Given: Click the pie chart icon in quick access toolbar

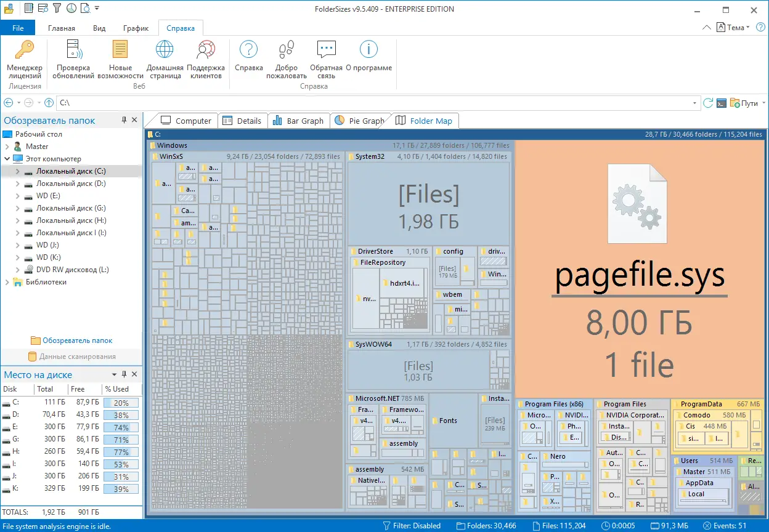Looking at the screenshot, I should [71, 9].
